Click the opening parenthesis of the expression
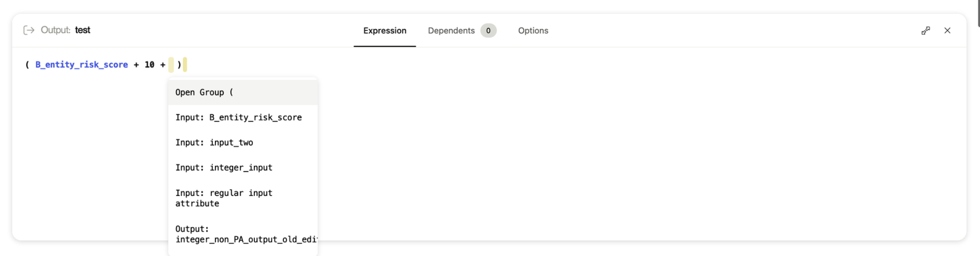 [27, 65]
